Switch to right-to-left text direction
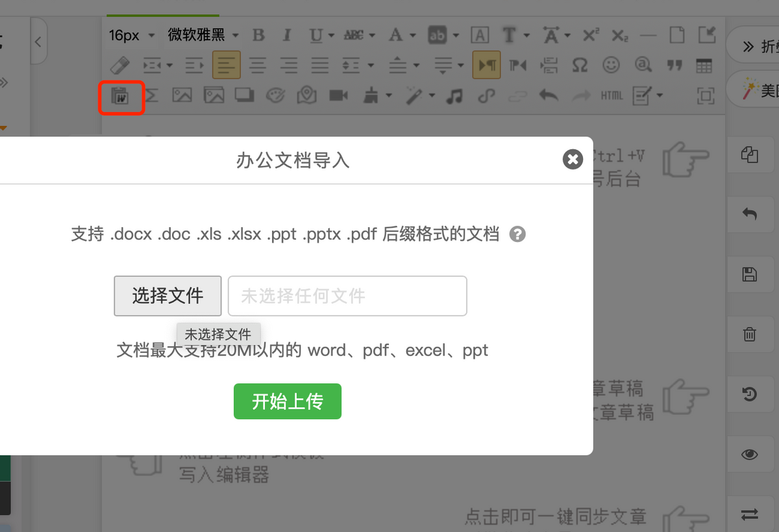The image size is (779, 532). tap(517, 66)
